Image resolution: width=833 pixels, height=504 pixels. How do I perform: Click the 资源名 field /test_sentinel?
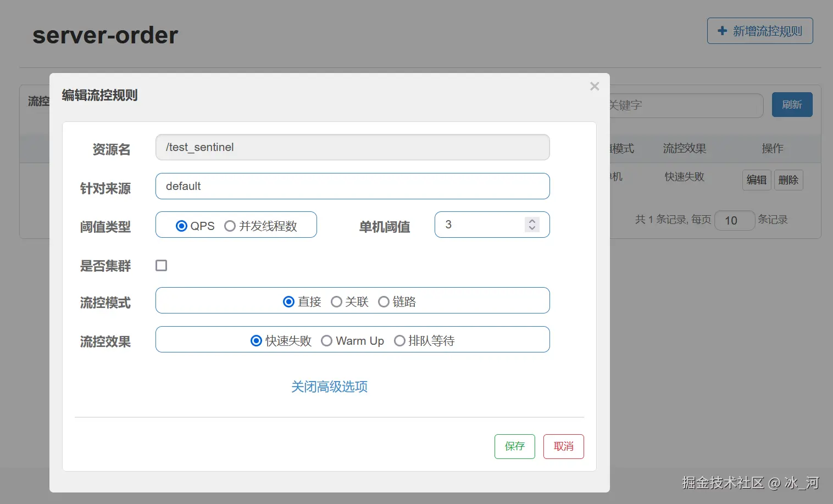(x=353, y=147)
